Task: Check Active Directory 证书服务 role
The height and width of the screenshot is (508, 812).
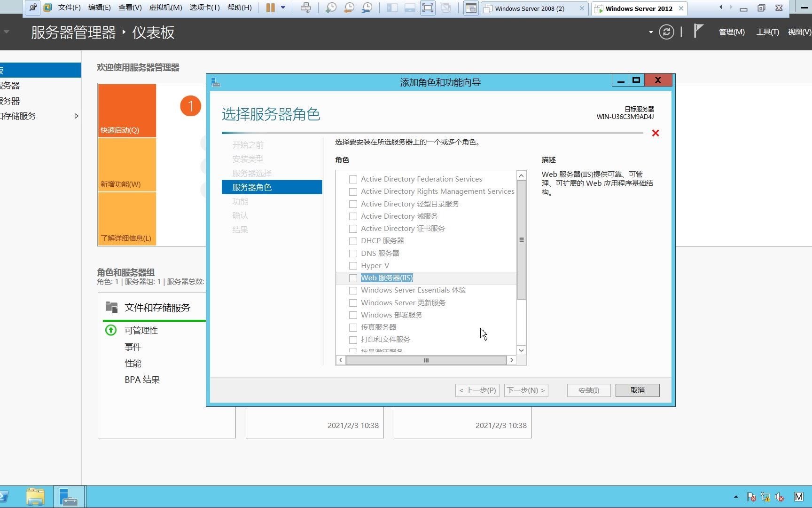Action: 353,229
